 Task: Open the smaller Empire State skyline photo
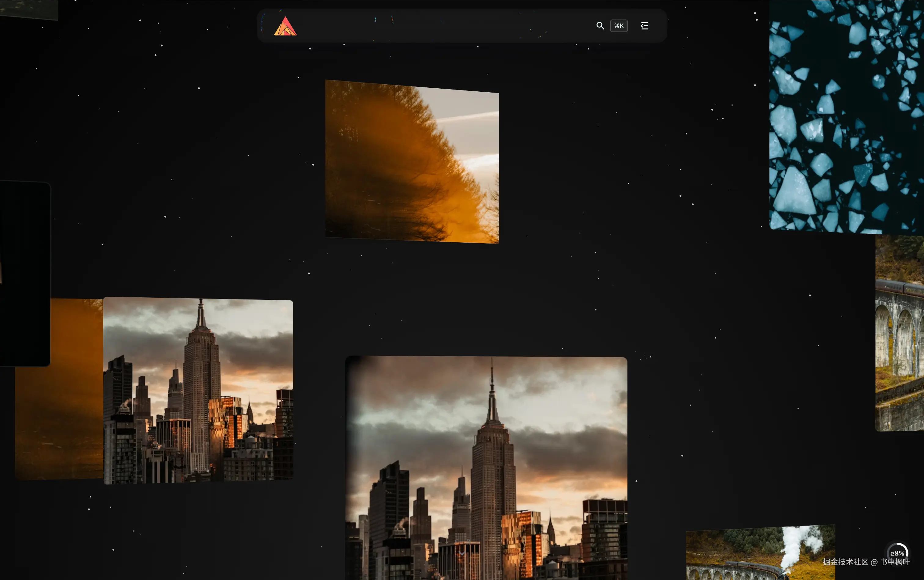coord(198,391)
